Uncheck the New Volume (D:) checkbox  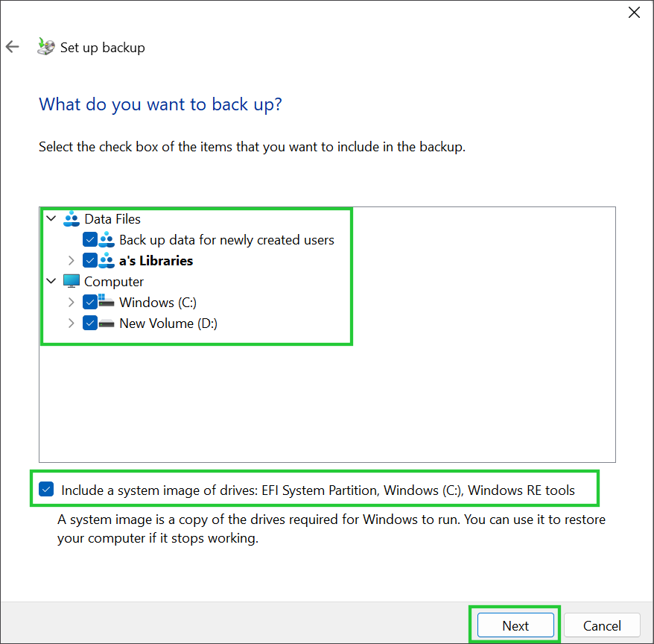point(89,323)
